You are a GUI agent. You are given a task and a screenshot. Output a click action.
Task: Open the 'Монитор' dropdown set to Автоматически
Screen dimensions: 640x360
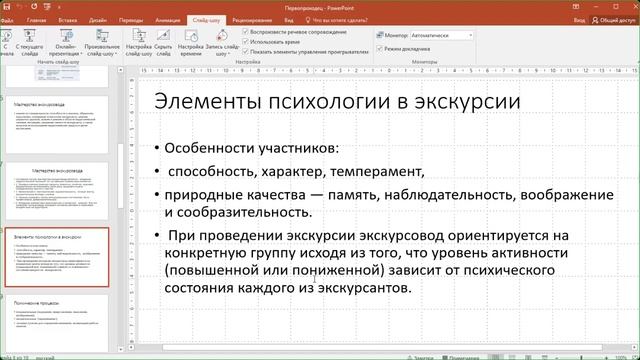(442, 36)
